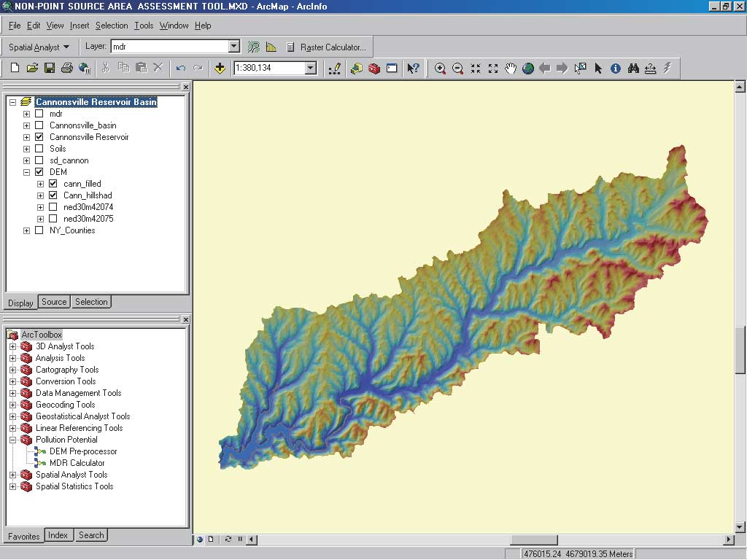Open the map scale dropdown
This screenshot has width=747, height=560.
tap(311, 69)
